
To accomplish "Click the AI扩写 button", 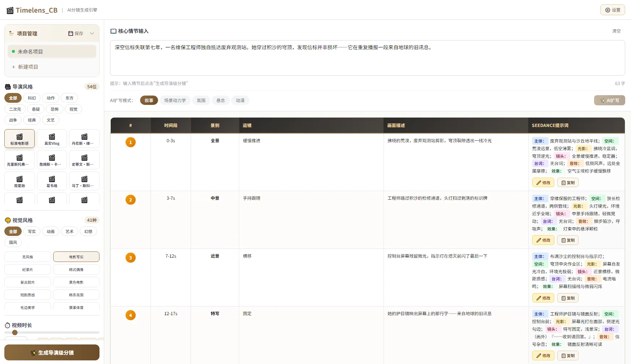I will pos(609,101).
